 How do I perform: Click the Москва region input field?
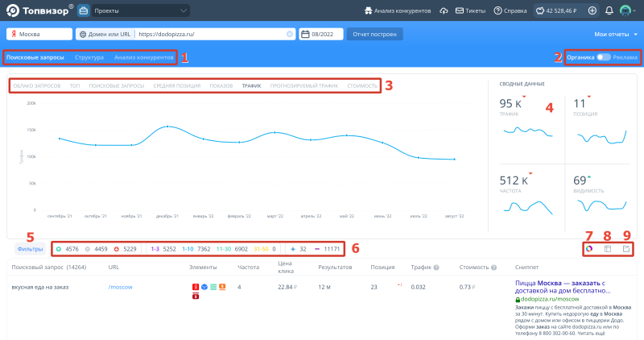(39, 35)
